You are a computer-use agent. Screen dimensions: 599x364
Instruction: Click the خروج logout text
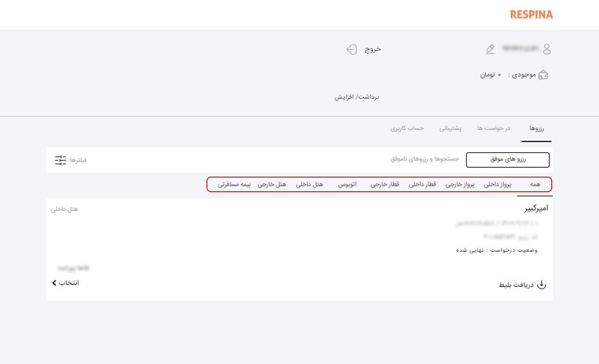373,49
